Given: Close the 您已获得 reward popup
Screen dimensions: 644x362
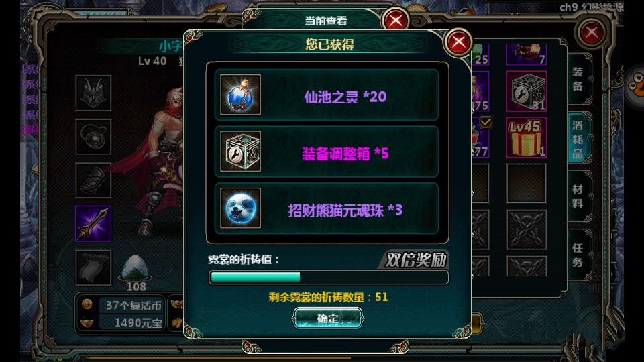Looking at the screenshot, I should coord(458,42).
